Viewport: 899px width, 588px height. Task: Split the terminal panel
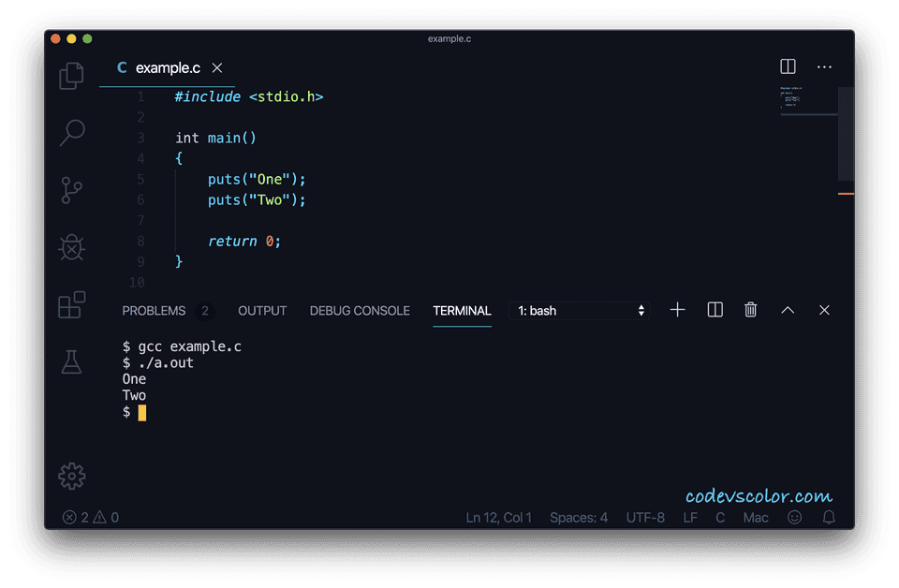point(715,310)
